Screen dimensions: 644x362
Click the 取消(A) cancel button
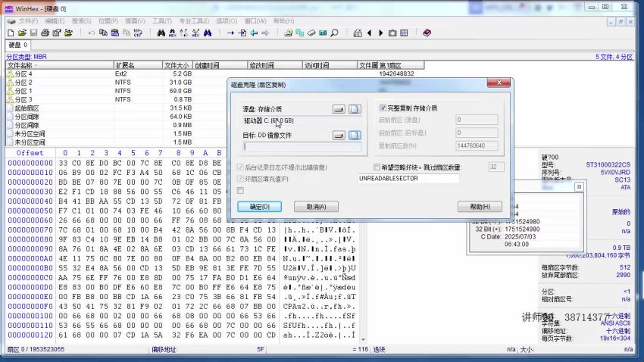[x=316, y=207]
